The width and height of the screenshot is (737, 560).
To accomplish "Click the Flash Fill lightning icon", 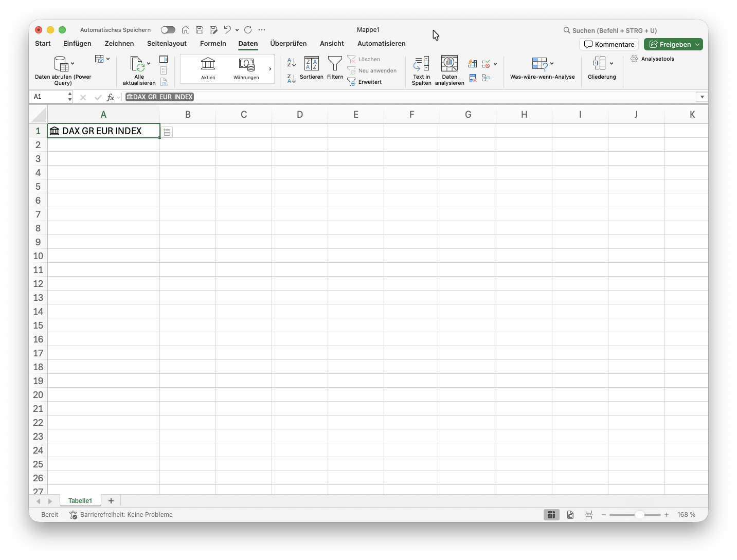I will (x=473, y=64).
